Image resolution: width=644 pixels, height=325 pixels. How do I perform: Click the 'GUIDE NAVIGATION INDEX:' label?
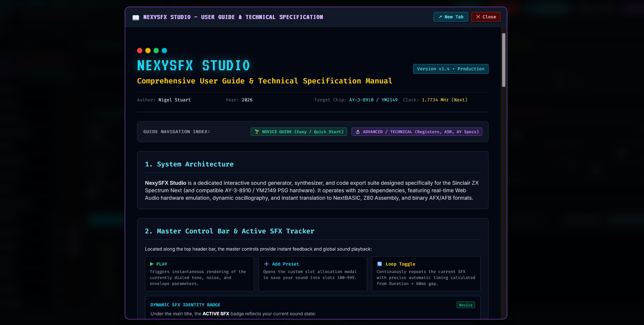click(177, 132)
